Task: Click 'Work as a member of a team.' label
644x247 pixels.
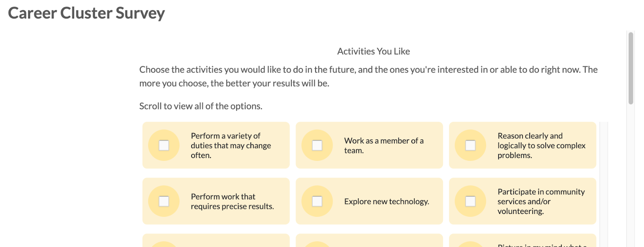Action: point(384,145)
